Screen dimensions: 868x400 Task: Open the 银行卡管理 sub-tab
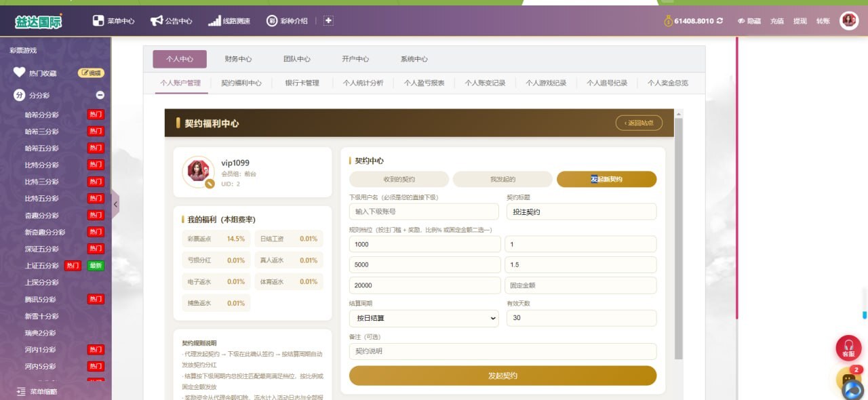[302, 83]
